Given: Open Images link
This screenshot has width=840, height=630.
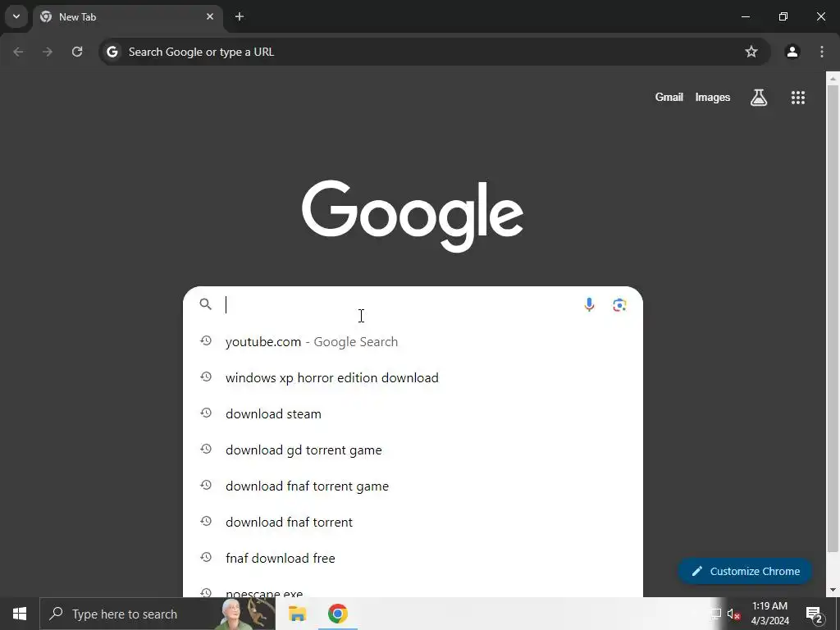Looking at the screenshot, I should [713, 97].
